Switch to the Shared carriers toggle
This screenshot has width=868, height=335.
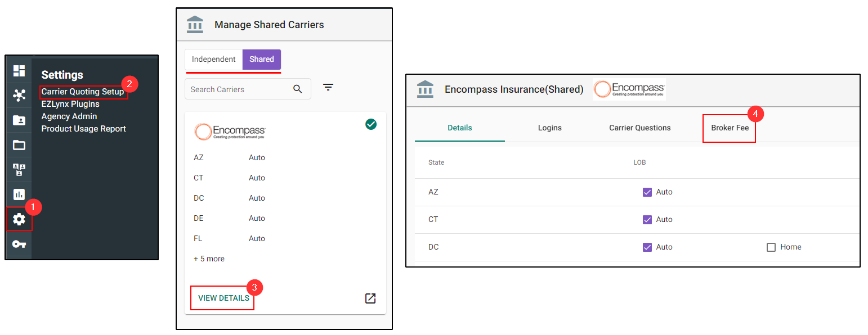pos(262,60)
